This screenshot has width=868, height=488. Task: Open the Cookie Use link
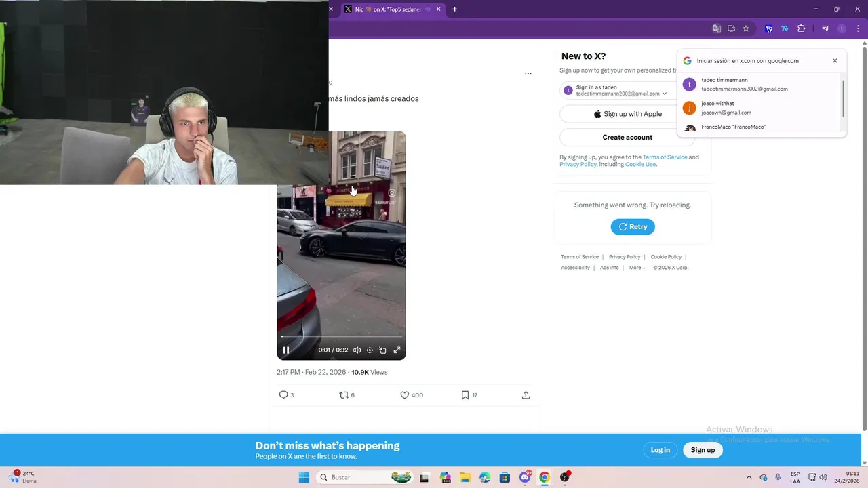640,165
